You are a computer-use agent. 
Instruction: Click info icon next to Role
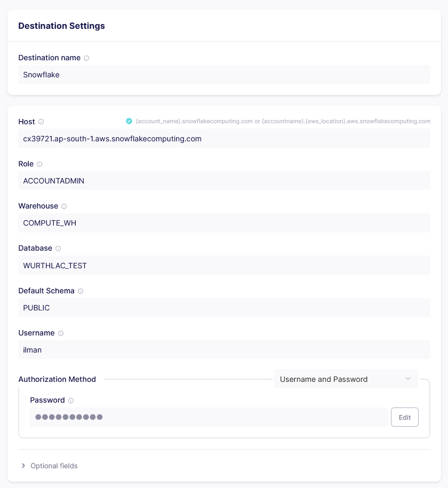(x=39, y=164)
